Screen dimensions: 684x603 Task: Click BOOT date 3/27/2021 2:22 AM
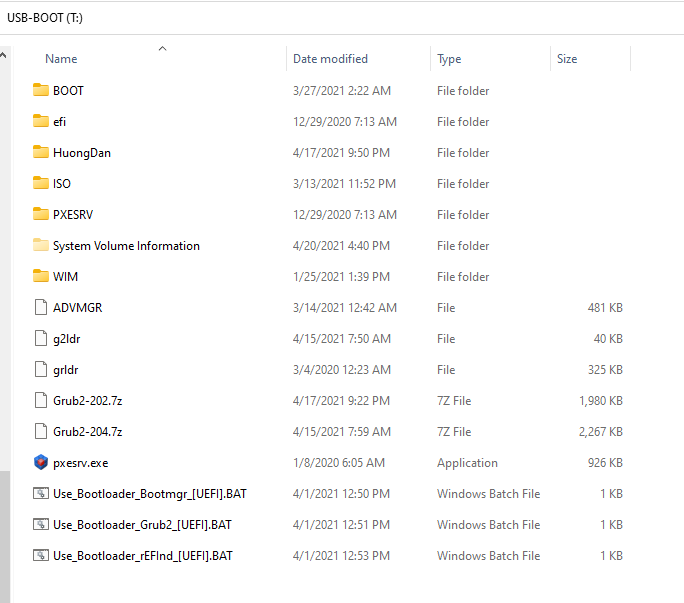(342, 91)
